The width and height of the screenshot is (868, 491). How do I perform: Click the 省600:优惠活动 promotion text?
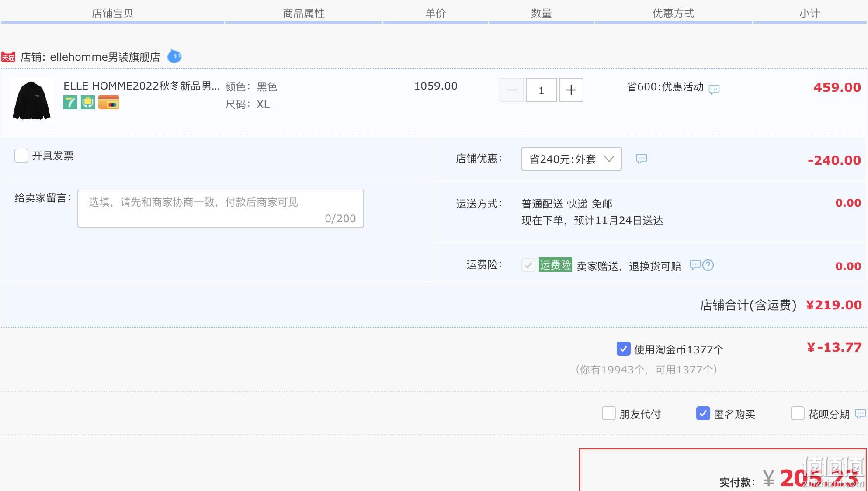point(665,87)
